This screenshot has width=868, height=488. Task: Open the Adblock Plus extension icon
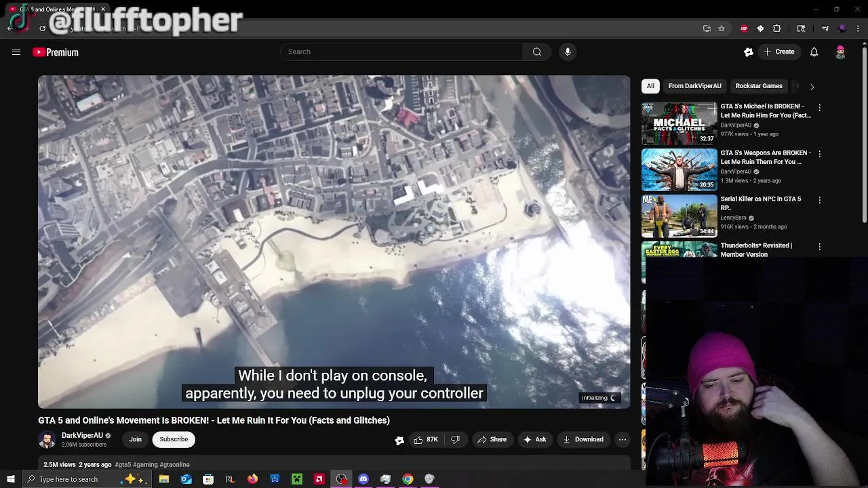(x=744, y=28)
